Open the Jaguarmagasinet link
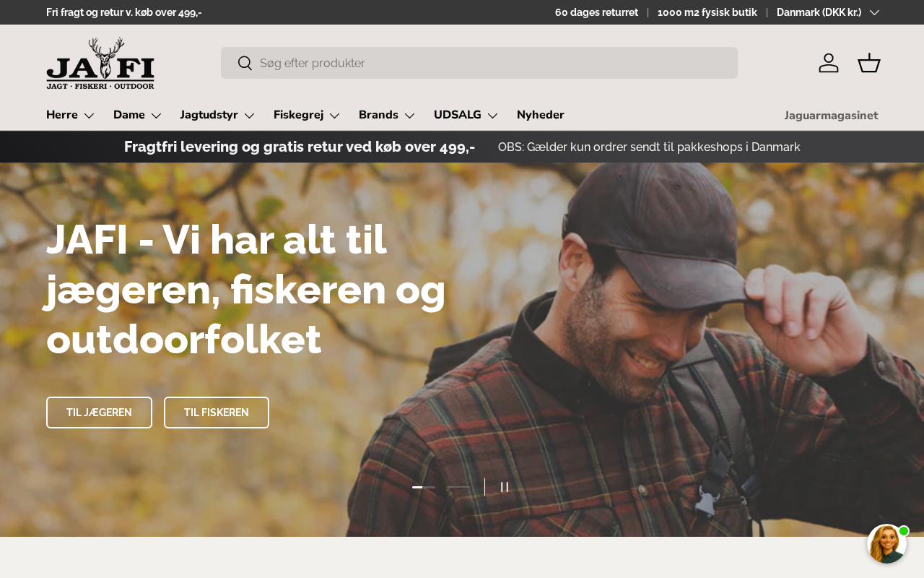Image resolution: width=924 pixels, height=578 pixels. [831, 116]
